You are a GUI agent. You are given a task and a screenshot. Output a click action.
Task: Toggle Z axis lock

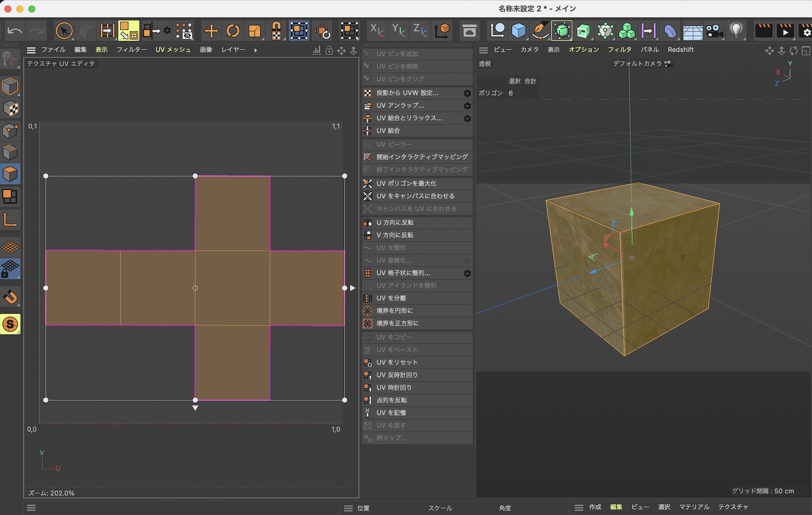[419, 31]
